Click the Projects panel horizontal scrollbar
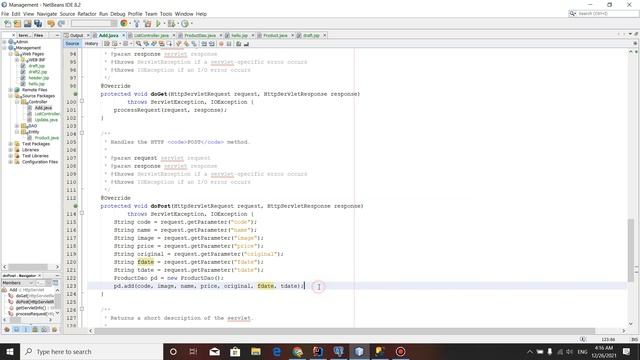Viewport: 640px width, 360px height. point(28,267)
